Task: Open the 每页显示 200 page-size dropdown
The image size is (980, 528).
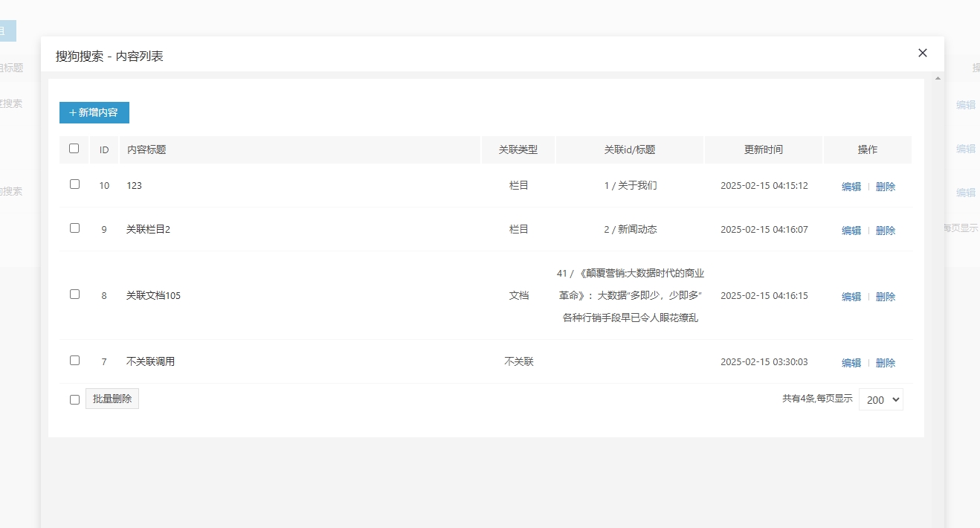Action: click(x=880, y=399)
